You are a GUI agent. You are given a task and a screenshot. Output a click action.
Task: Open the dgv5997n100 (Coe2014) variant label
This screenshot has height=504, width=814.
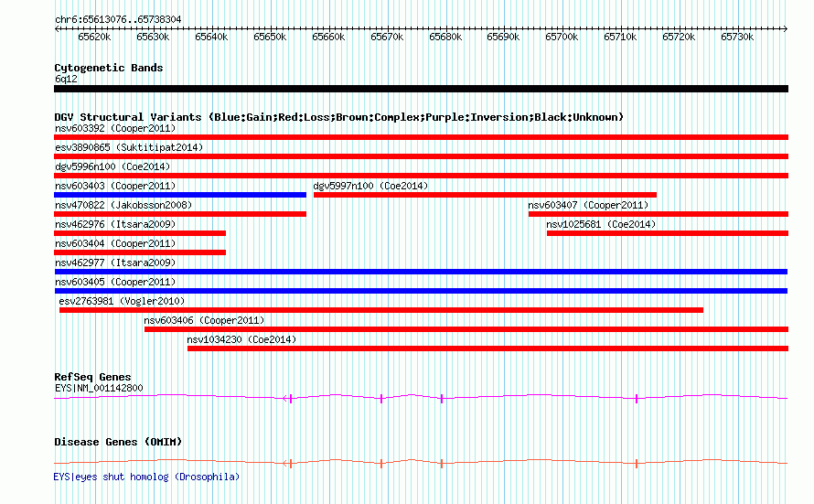[x=370, y=186]
